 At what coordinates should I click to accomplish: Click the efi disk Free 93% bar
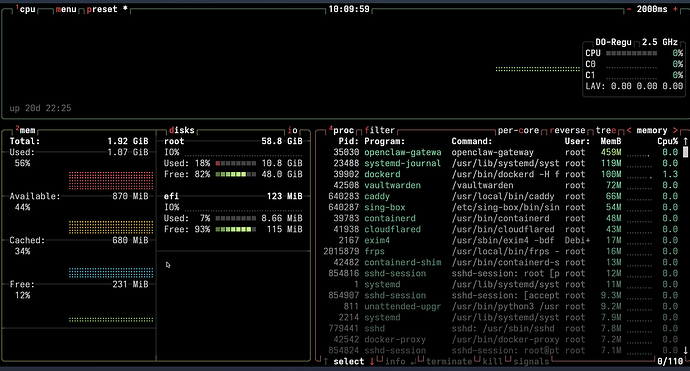235,229
